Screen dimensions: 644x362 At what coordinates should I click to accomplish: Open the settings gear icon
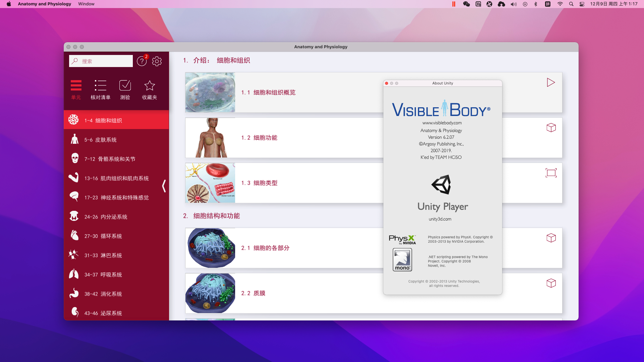click(x=157, y=61)
